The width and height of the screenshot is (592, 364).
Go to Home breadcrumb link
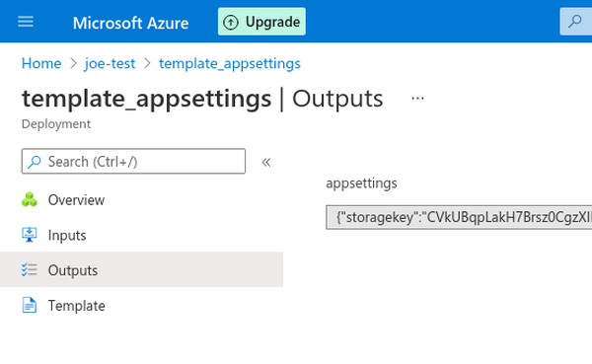[41, 63]
